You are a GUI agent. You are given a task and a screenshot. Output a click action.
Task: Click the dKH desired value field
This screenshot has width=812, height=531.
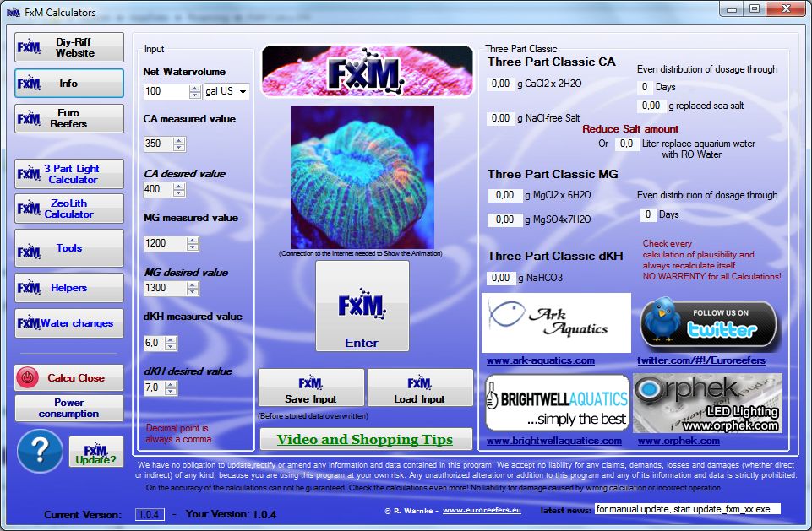click(155, 387)
